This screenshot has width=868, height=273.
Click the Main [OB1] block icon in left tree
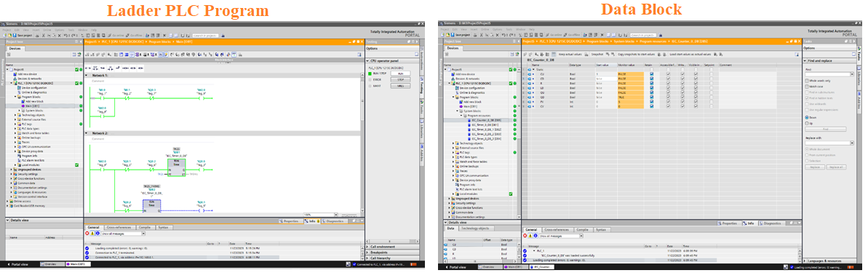tap(23, 106)
